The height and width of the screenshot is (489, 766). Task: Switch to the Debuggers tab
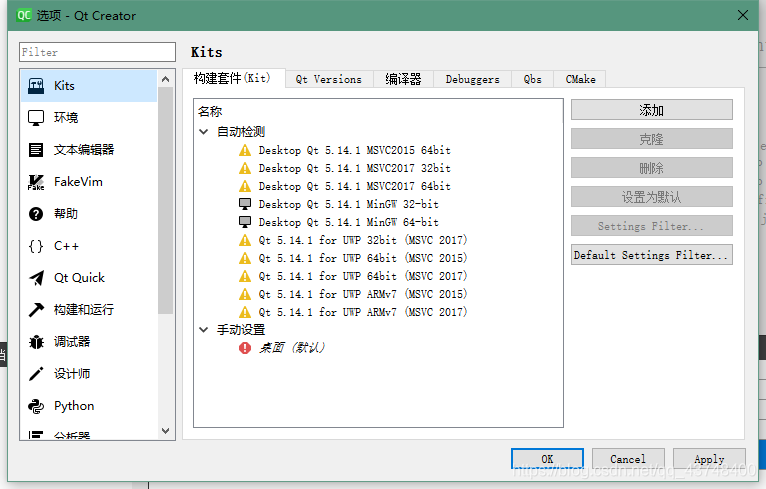472,79
